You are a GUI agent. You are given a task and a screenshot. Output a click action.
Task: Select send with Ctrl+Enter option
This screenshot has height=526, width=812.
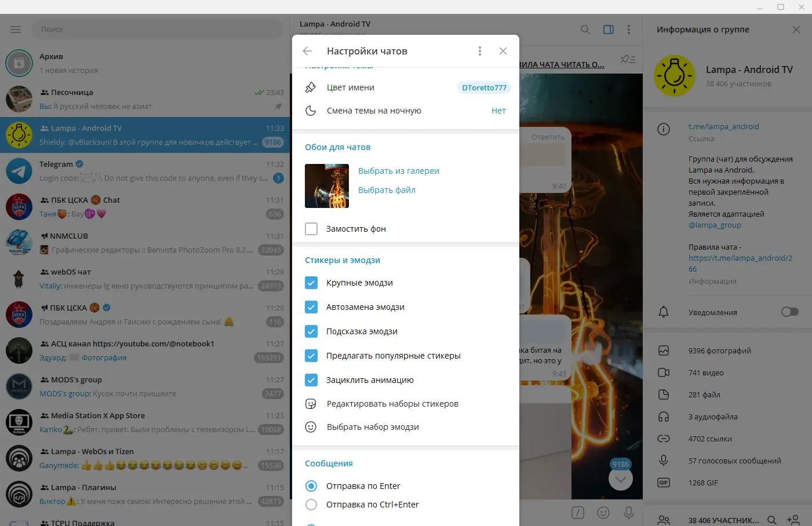[311, 505]
